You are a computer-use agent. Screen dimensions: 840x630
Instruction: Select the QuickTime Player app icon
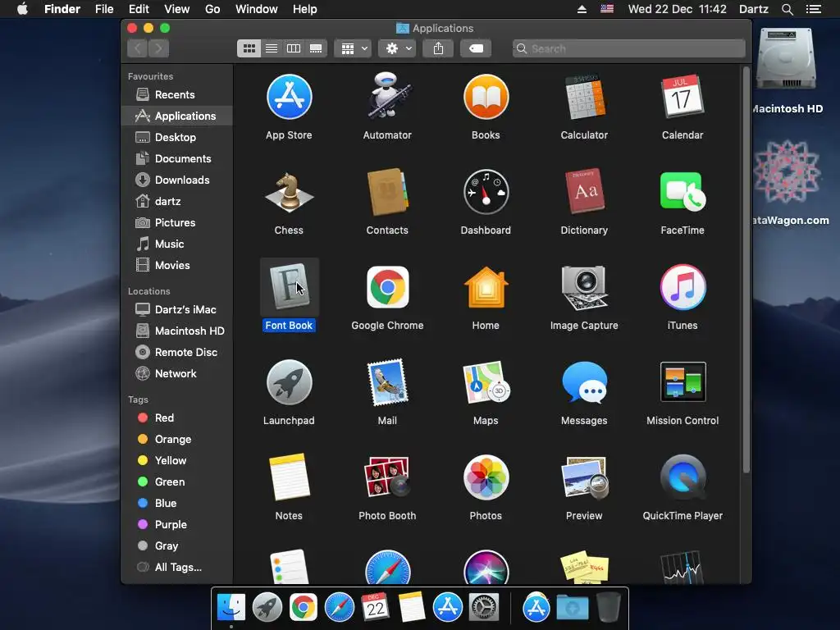pos(682,477)
